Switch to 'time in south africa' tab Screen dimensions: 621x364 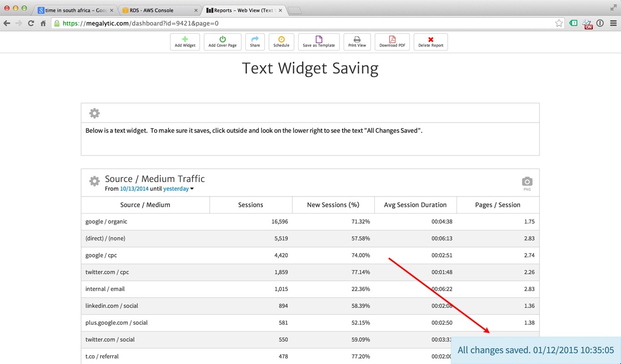[x=75, y=10]
